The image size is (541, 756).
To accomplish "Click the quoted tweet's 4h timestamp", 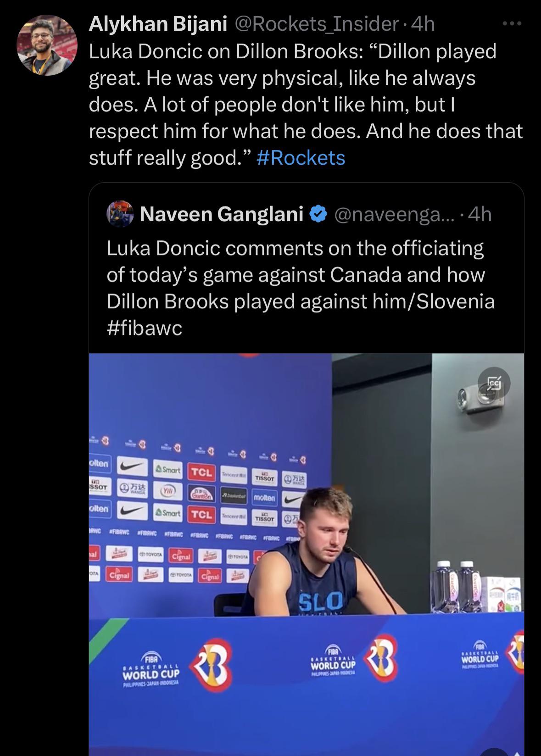I will click(479, 214).
